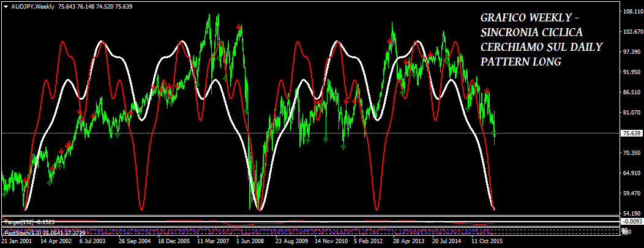Click the 23 Aug 2009 date label
The height and width of the screenshot is (248, 644).
click(293, 242)
